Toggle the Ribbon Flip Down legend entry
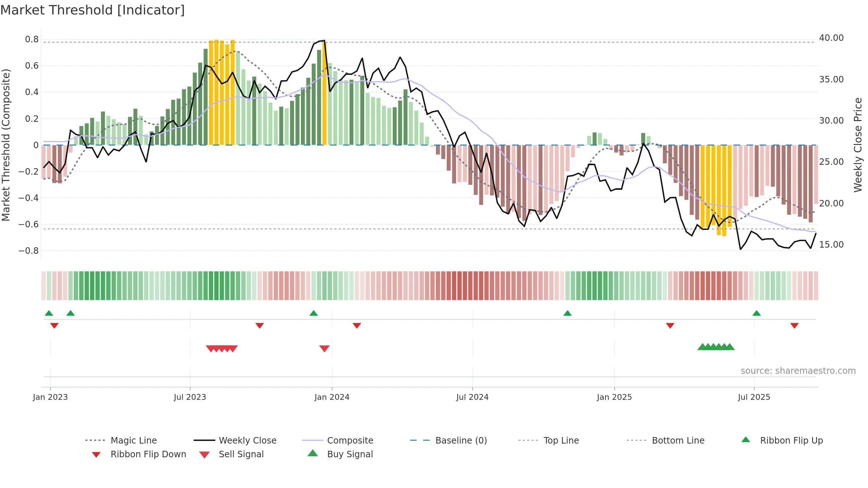Screen dimensions: 868x488 coord(139,454)
